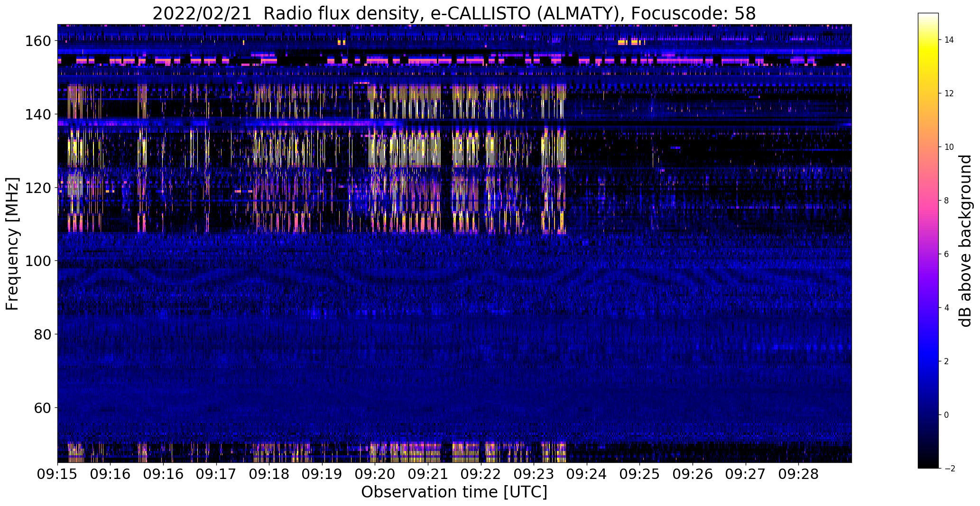Click the 0 tick on the colorbar
The image size is (980, 506).
(x=947, y=415)
